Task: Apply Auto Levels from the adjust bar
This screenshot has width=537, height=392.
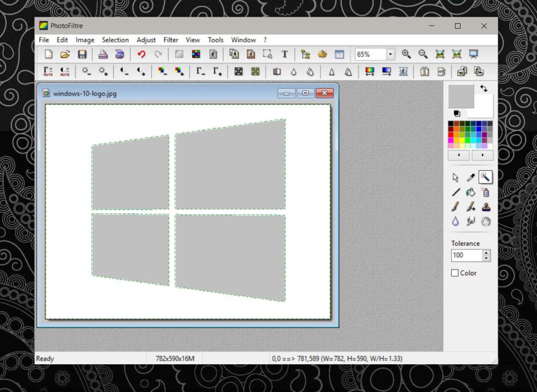Action: (48, 71)
